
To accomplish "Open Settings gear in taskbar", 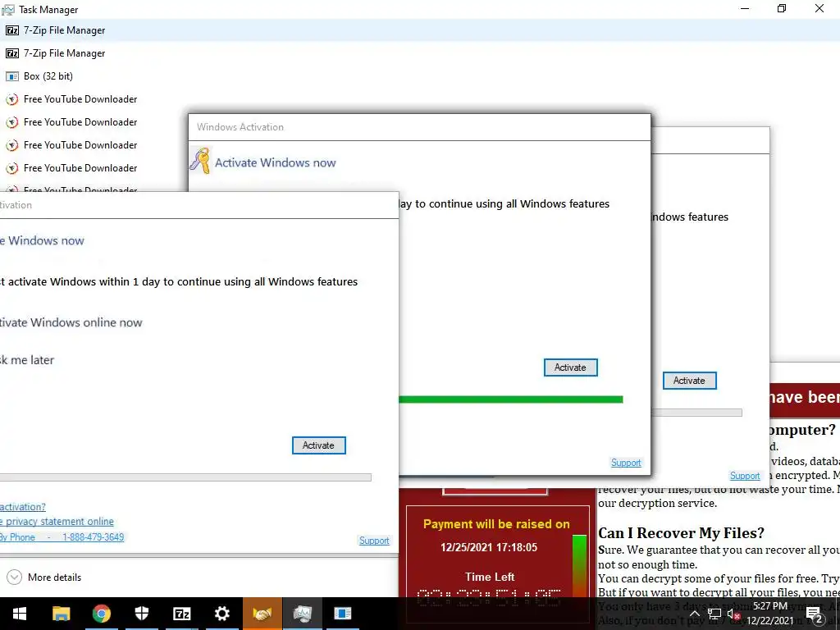I will click(x=222, y=614).
